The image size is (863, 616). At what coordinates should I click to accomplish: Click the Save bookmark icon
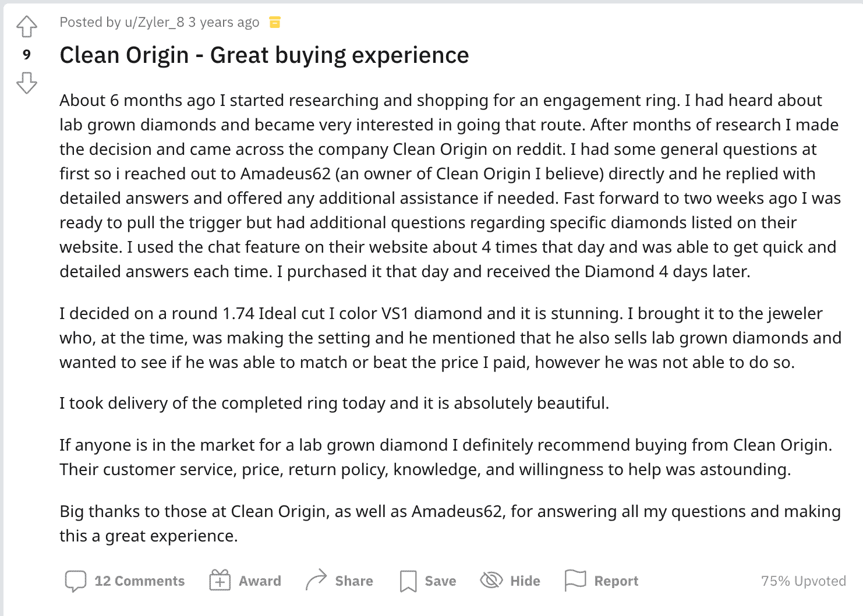408,580
